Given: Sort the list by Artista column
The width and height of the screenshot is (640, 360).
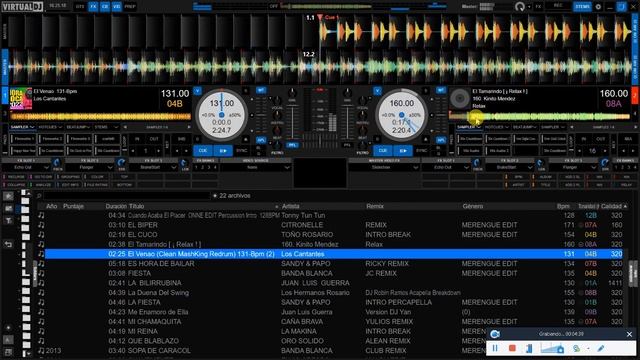Looking at the screenshot, I should pos(291,206).
